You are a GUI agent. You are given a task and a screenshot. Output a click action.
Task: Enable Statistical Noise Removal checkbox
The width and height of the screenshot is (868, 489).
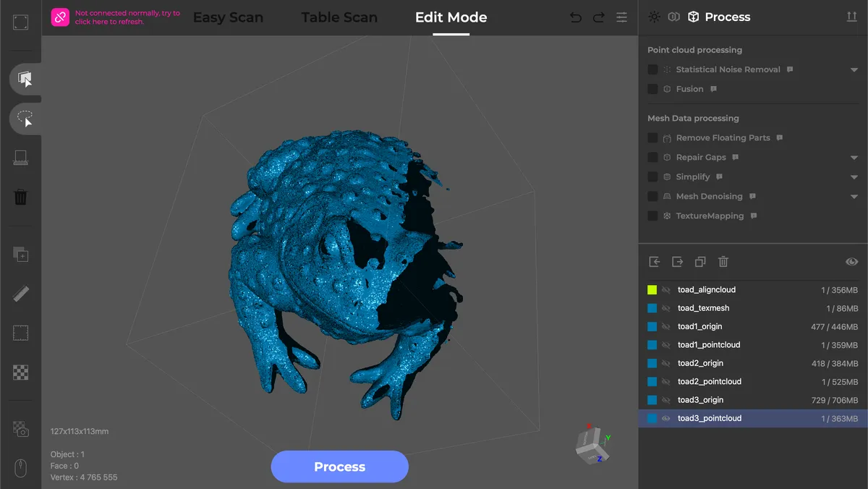point(652,69)
